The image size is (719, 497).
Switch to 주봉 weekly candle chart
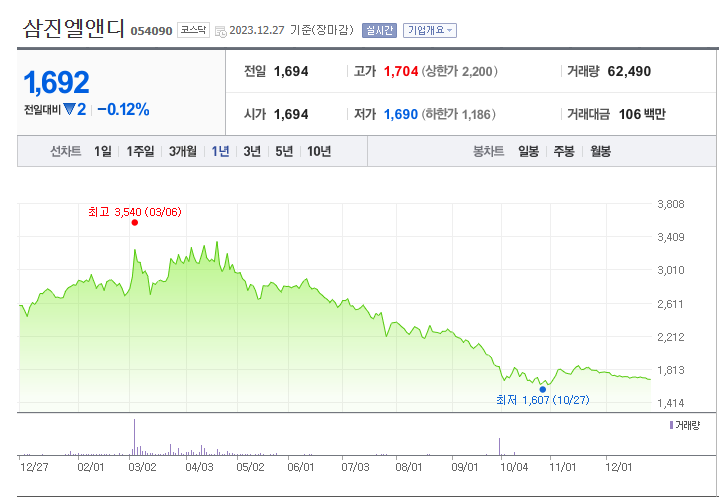(x=564, y=151)
